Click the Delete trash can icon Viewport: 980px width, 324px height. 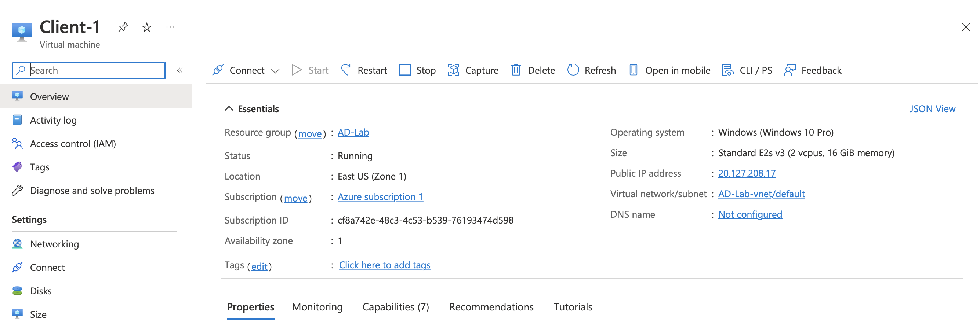click(x=515, y=70)
